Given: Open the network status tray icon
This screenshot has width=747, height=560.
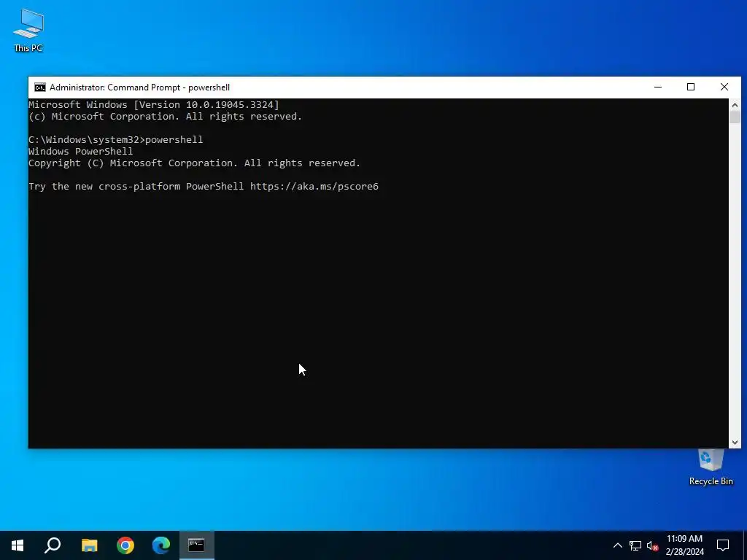Looking at the screenshot, I should 635,545.
